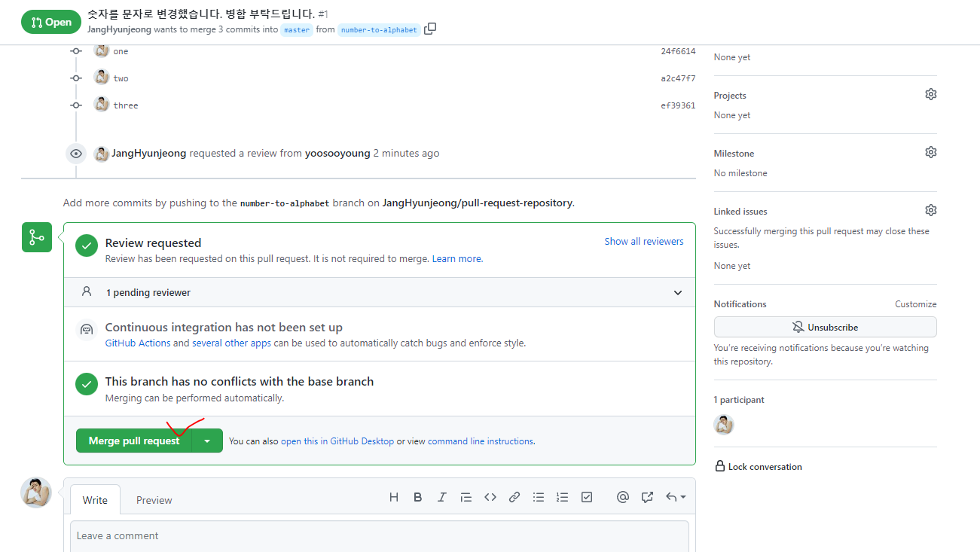This screenshot has height=552, width=980.
Task: Apply italic formatting in comment toolbar
Action: (442, 497)
